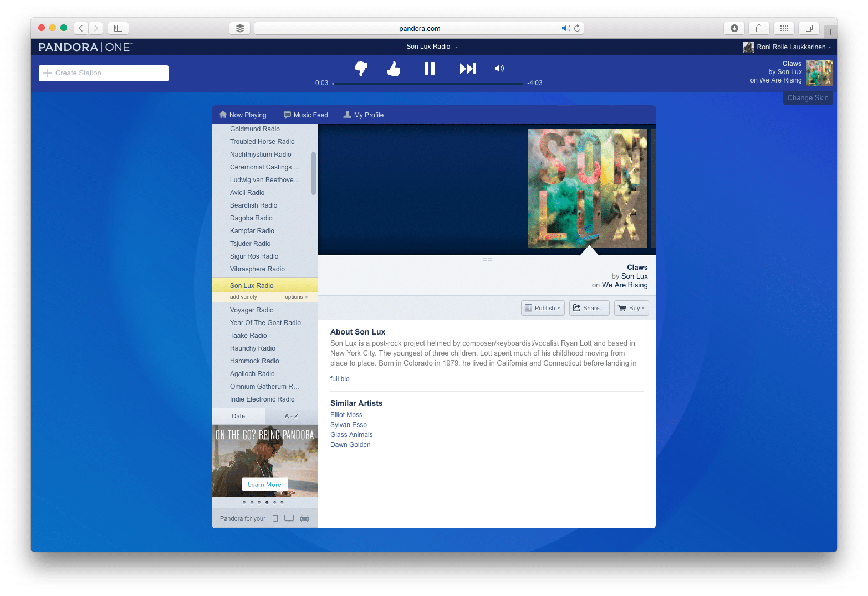
Task: Click Learn More on the Pandora ad
Action: 265,484
